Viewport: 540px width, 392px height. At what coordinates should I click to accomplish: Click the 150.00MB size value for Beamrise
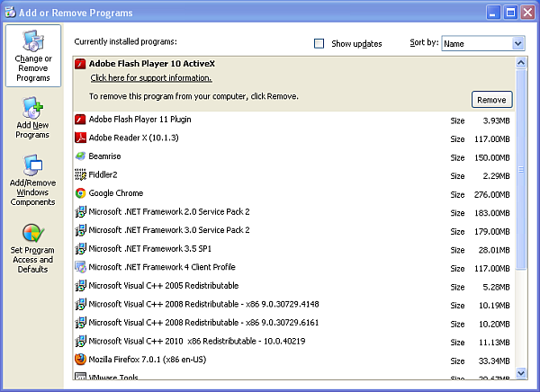(491, 157)
